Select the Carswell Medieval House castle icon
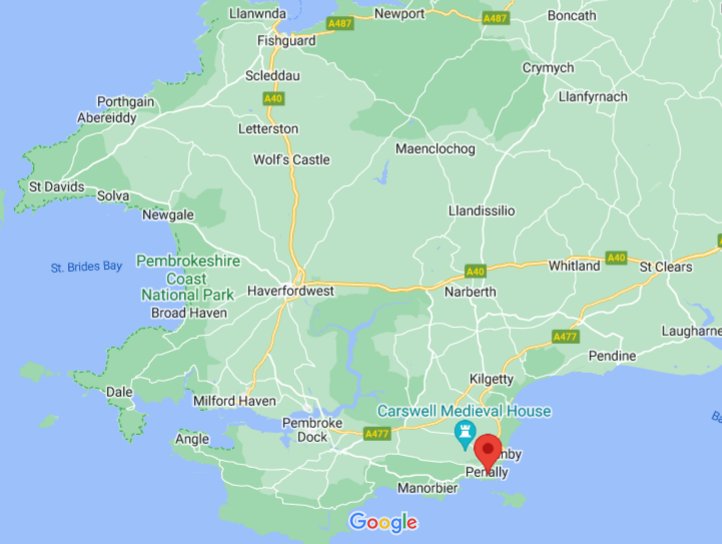This screenshot has width=722, height=544. pyautogui.click(x=465, y=435)
